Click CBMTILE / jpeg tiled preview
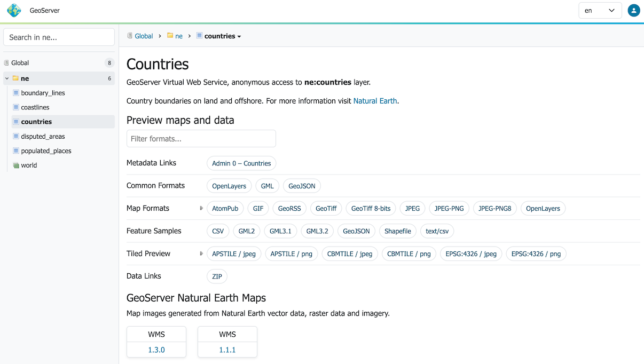 click(x=350, y=254)
